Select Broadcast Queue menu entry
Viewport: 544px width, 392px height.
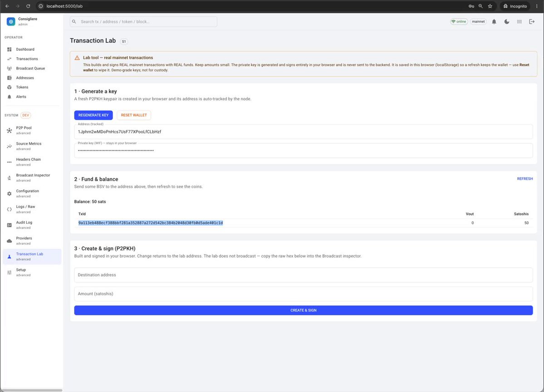(x=30, y=69)
